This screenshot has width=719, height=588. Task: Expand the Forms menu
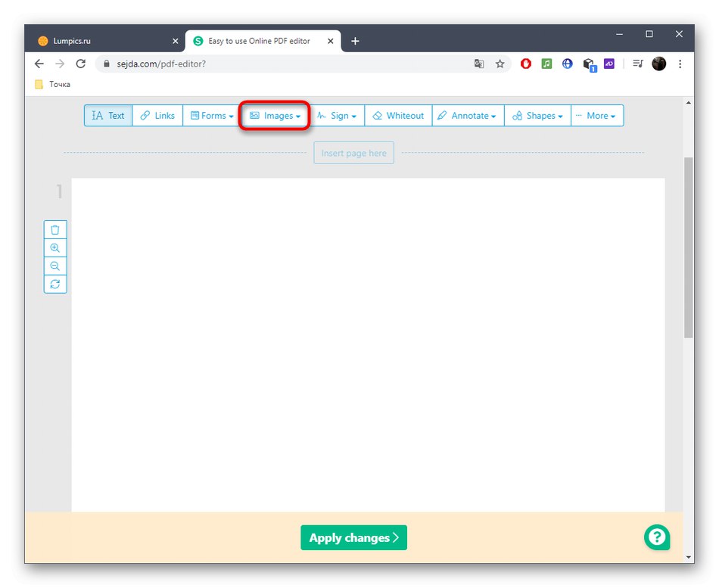pos(211,115)
